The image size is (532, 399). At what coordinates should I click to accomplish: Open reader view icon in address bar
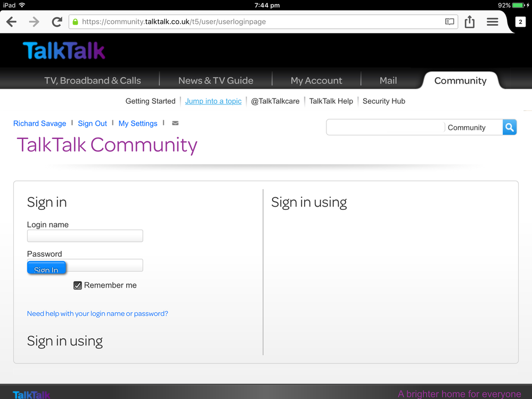point(449,22)
